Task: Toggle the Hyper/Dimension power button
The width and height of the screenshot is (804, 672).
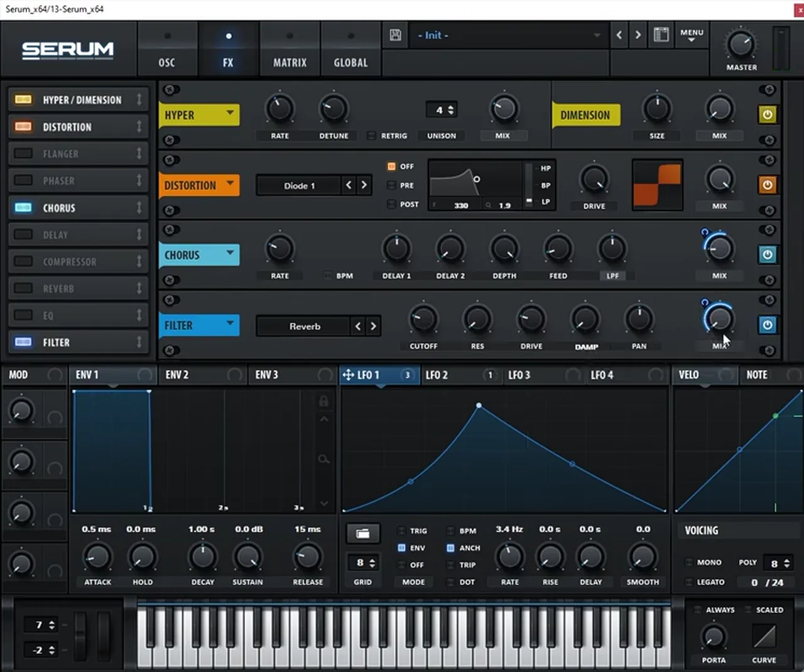Action: pos(768,115)
